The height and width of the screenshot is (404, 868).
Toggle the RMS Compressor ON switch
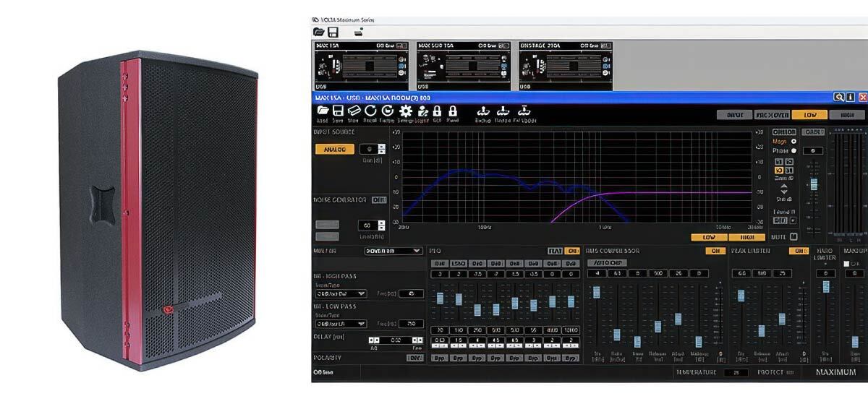pos(715,251)
